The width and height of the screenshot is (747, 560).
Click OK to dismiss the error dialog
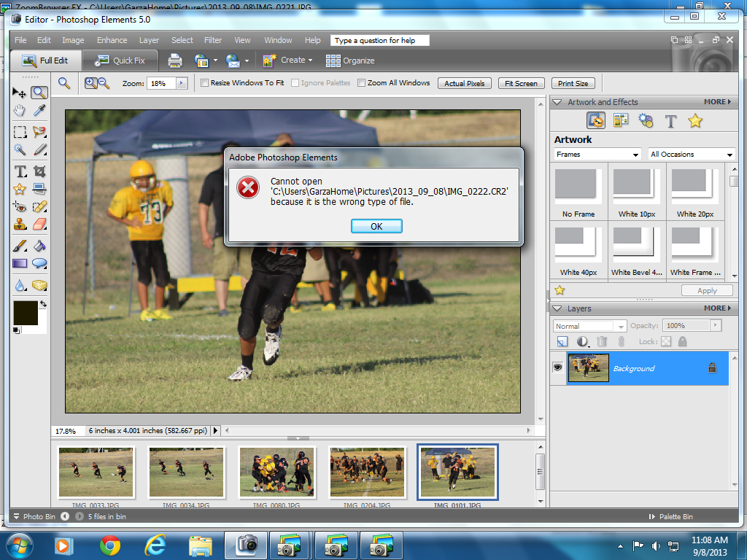(x=376, y=226)
